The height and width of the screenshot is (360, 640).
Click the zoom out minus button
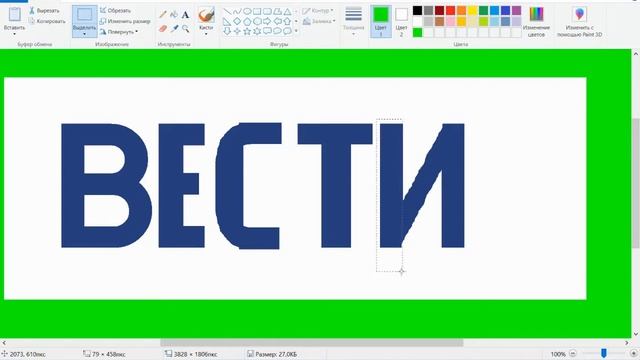[x=573, y=353]
